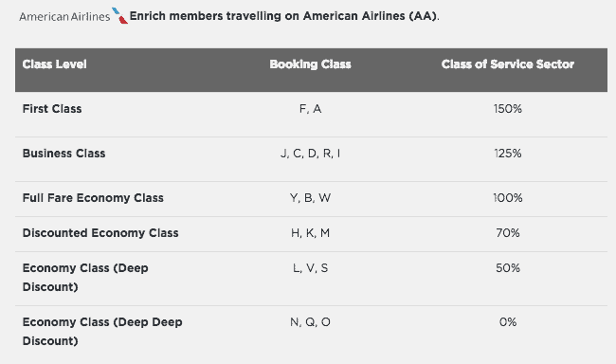The image size is (616, 364).
Task: Click the 100% service sector value
Action: coord(508,198)
